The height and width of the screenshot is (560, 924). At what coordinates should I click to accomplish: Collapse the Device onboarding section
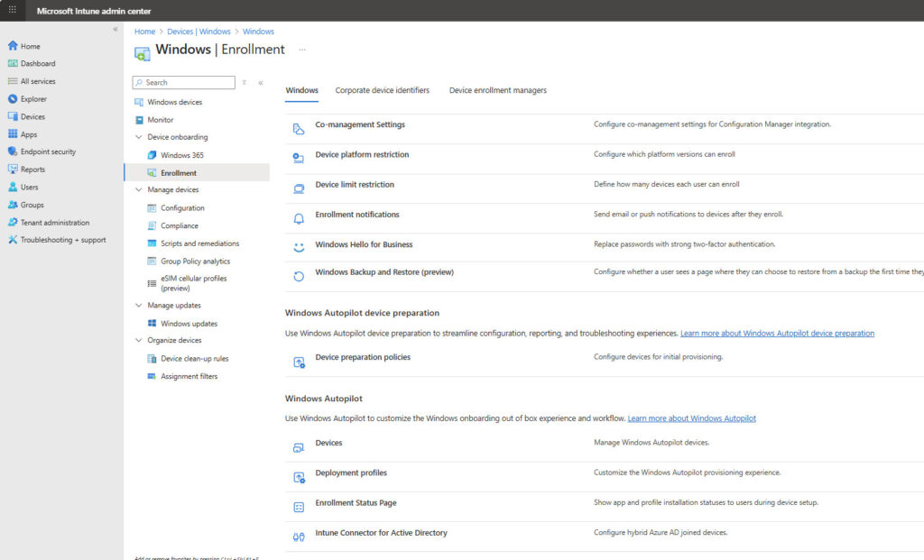(139, 137)
